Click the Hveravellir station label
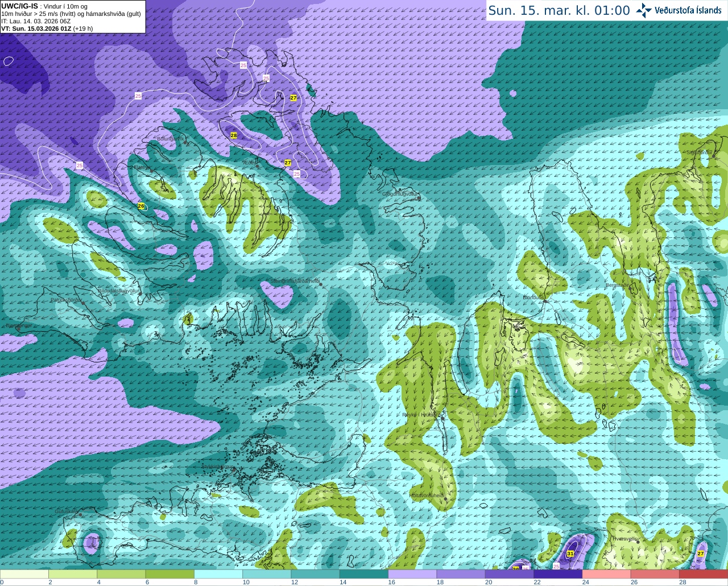This screenshot has height=586, width=728. pyautogui.click(x=624, y=538)
